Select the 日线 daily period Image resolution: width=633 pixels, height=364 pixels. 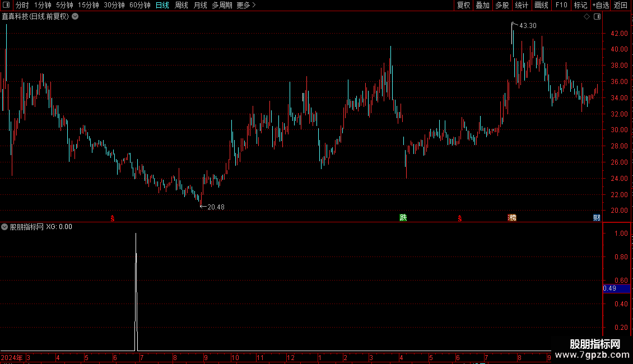162,5
